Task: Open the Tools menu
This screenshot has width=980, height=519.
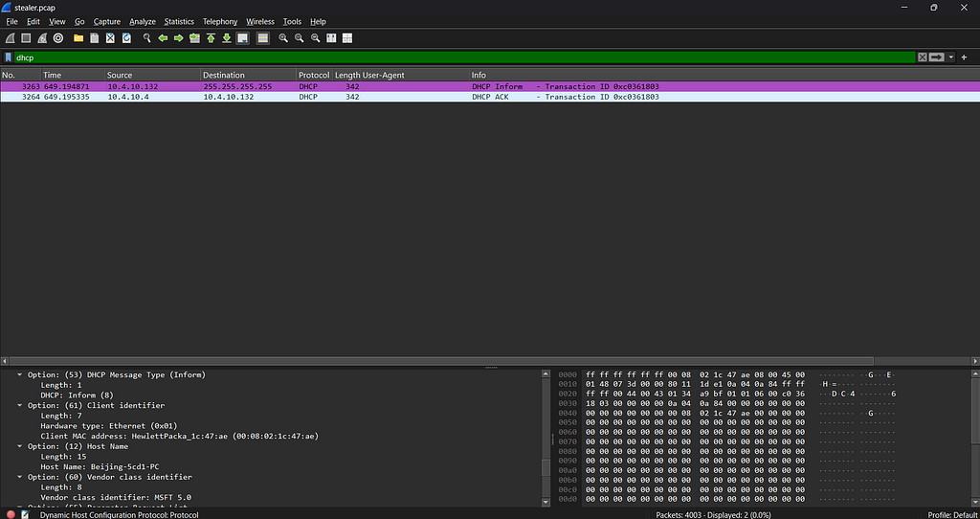Action: tap(292, 22)
